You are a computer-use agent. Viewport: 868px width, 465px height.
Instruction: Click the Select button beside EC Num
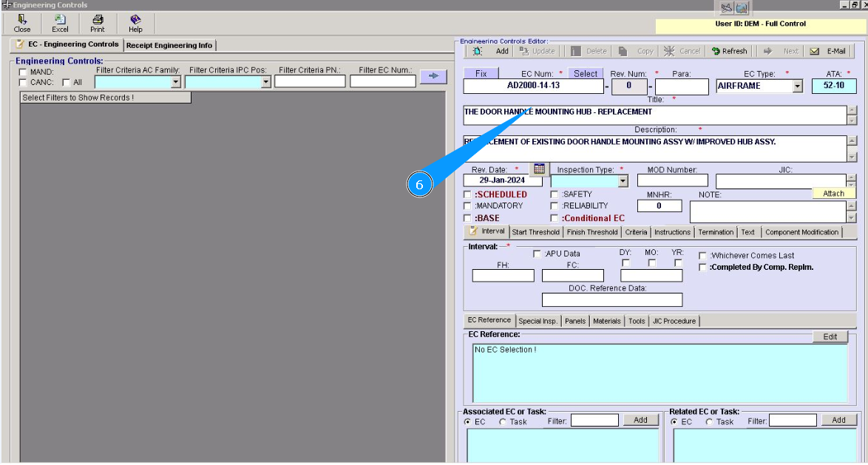[585, 73]
